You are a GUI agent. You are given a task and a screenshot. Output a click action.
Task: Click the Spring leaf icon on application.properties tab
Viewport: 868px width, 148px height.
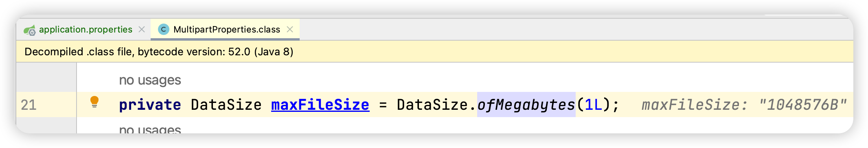point(30,30)
